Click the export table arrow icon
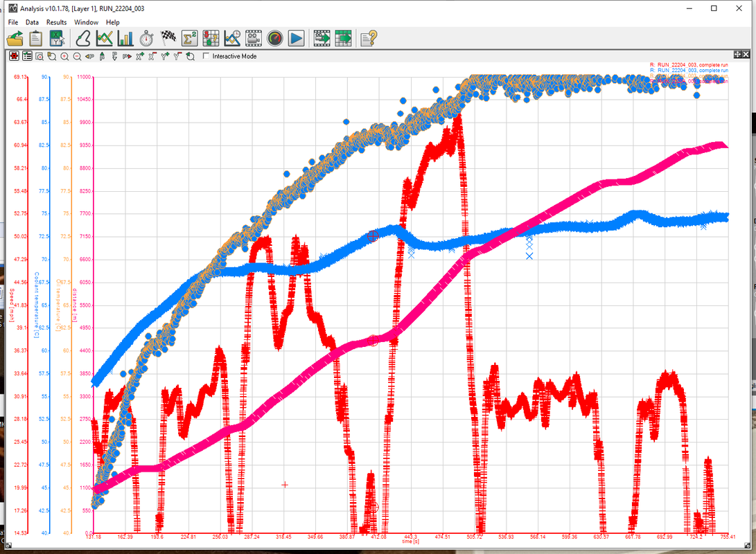Image resolution: width=756 pixels, height=554 pixels. (343, 39)
